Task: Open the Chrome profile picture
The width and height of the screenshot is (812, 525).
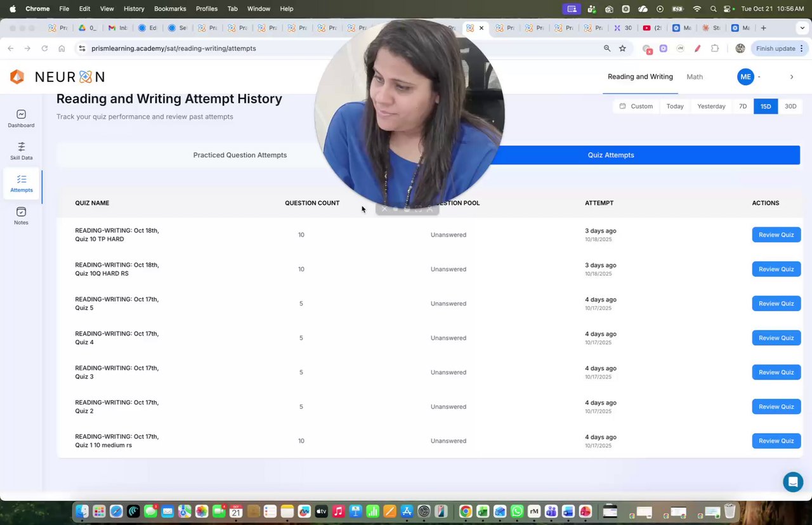Action: 740,48
